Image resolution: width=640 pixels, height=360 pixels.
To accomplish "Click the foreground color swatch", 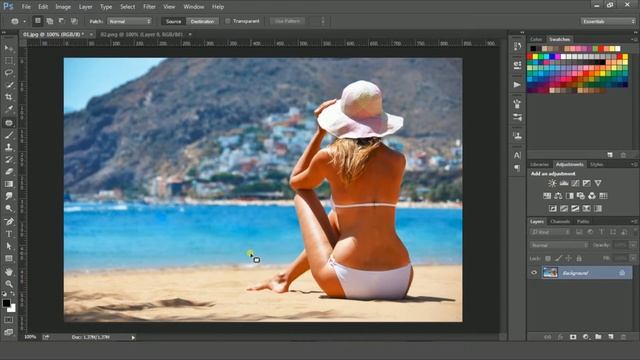I will [x=6, y=303].
